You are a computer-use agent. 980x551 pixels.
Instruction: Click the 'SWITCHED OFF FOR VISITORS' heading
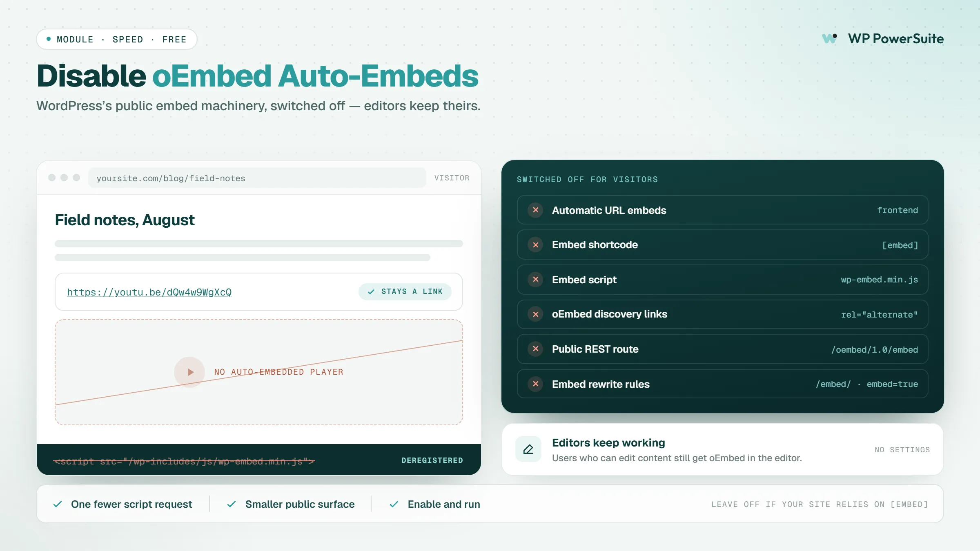pos(587,179)
